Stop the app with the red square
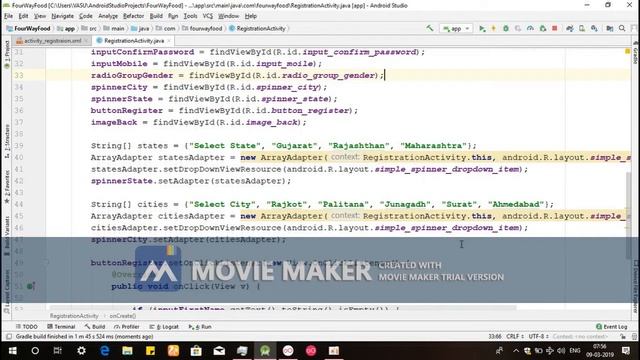 point(554,28)
